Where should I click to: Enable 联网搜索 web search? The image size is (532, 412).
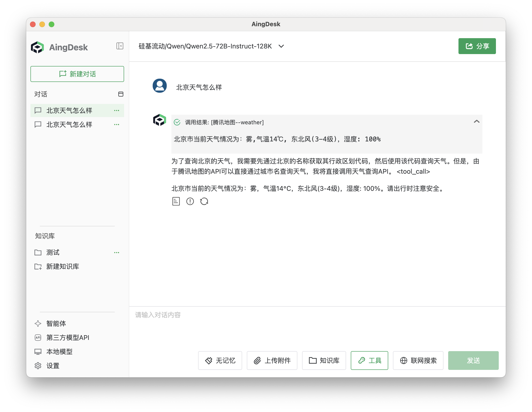418,361
